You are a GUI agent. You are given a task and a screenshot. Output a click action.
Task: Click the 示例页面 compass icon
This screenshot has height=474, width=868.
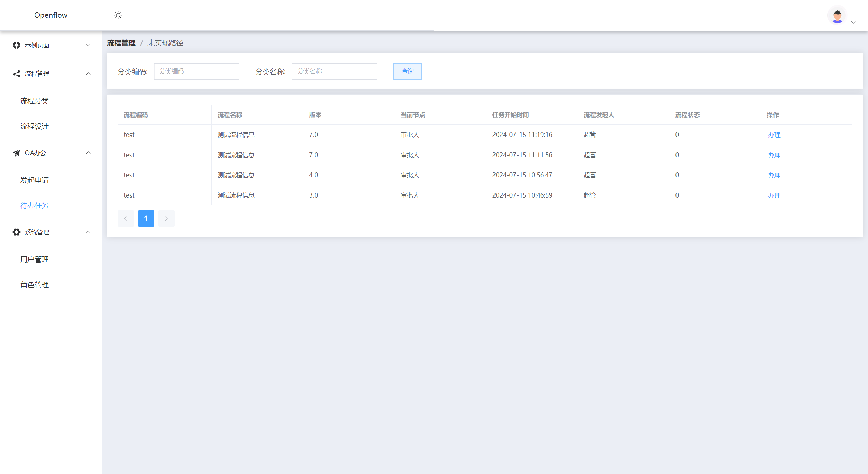(16, 45)
